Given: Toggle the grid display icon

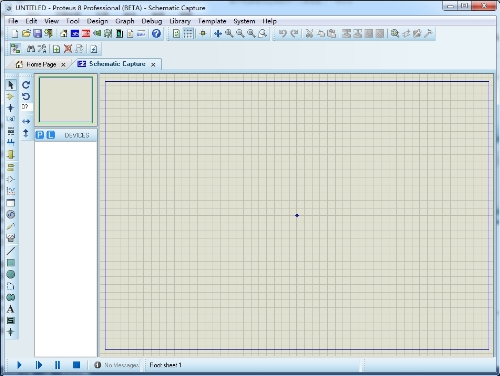Looking at the screenshot, I should pos(188,34).
